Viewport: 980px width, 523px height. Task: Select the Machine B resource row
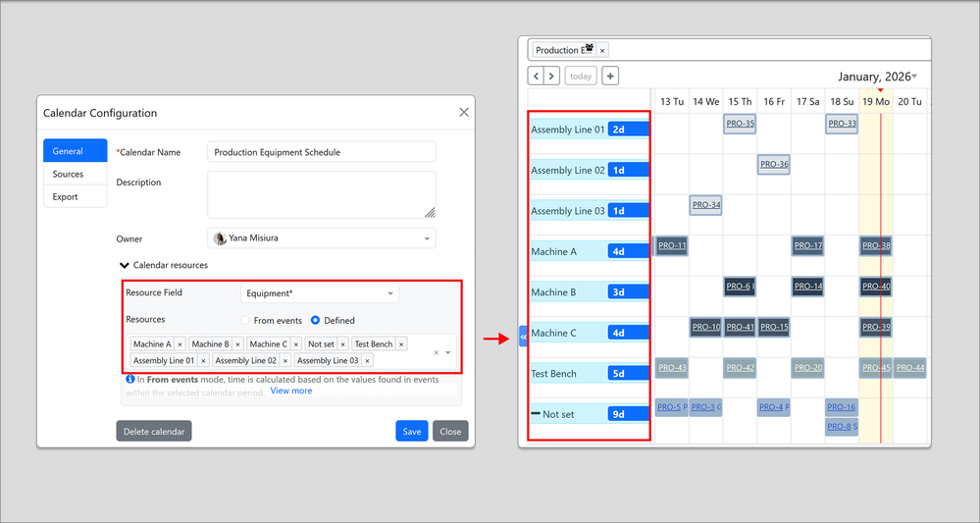pyautogui.click(x=590, y=291)
